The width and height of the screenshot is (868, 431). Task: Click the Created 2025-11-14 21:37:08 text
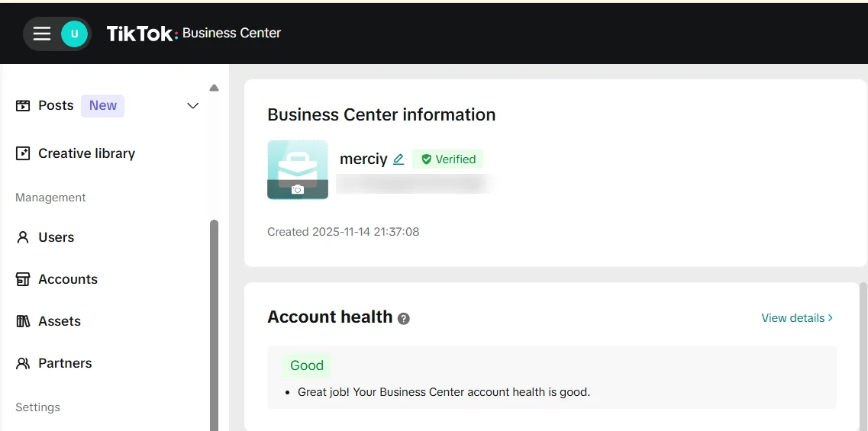(344, 232)
